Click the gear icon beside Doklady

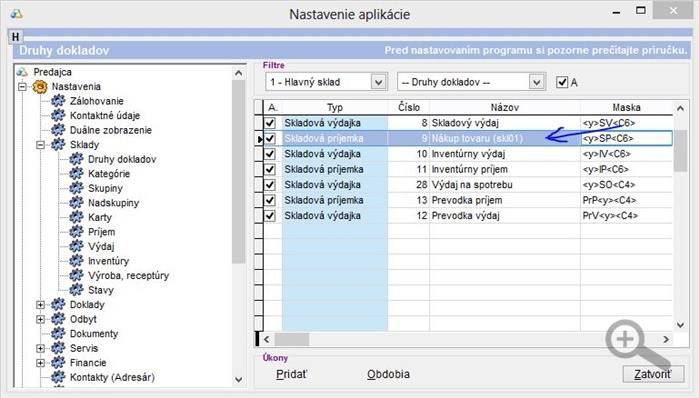58,304
